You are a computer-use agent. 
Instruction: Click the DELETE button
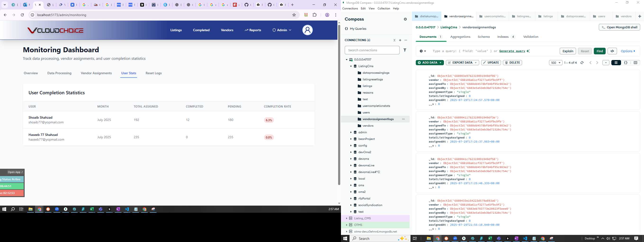pos(512,63)
